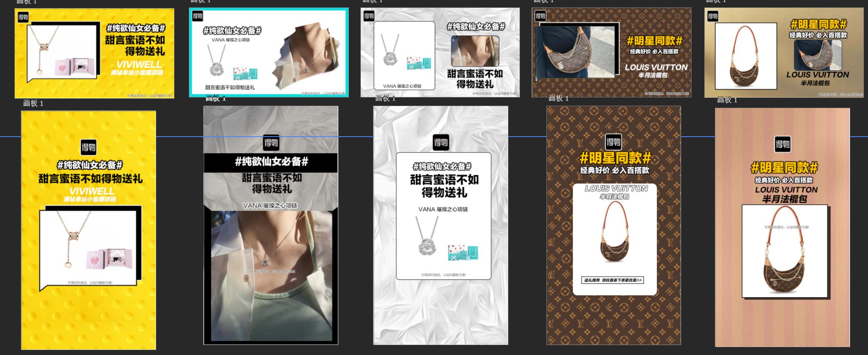The height and width of the screenshot is (355, 868).
Task: Click VANA 璀璨之心项链 text in white silk portrait artboard
Action: [x=443, y=209]
